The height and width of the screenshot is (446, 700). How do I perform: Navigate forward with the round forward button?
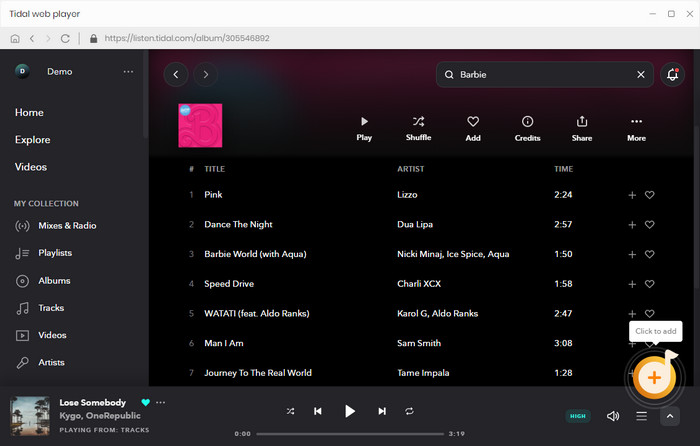(206, 75)
